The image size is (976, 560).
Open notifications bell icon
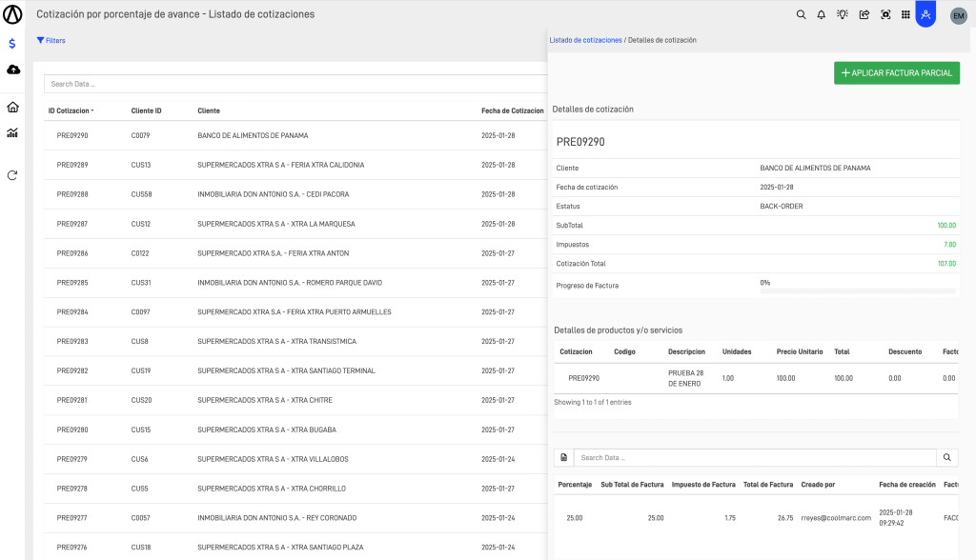pyautogui.click(x=821, y=14)
